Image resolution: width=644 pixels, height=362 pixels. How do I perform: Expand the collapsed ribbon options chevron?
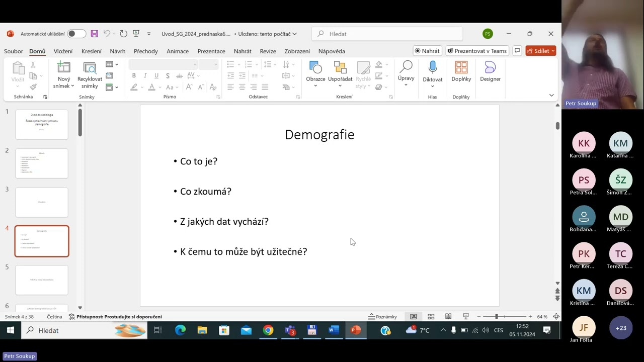[551, 95]
